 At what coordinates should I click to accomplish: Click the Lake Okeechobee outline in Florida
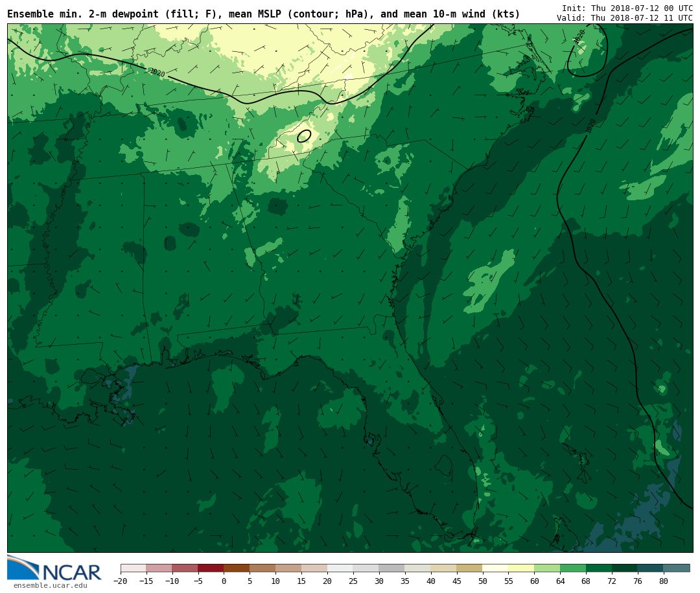pyautogui.click(x=443, y=464)
